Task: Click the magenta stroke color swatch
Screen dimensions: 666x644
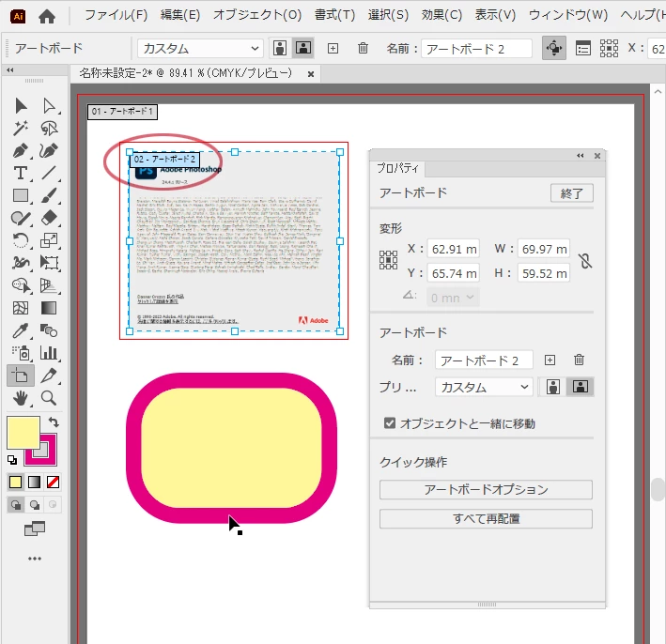Action: click(48, 456)
